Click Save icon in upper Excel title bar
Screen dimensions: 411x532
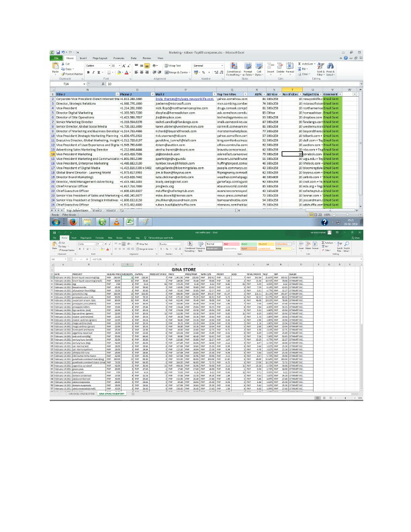click(58, 52)
